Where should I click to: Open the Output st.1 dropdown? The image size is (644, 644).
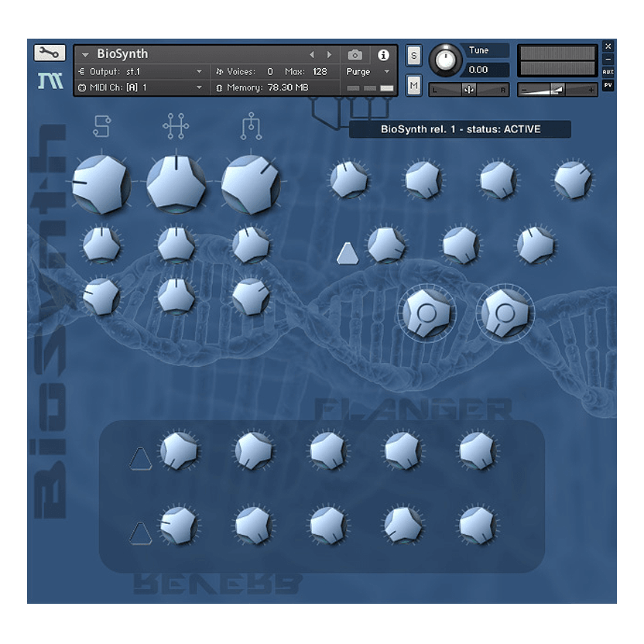139,70
